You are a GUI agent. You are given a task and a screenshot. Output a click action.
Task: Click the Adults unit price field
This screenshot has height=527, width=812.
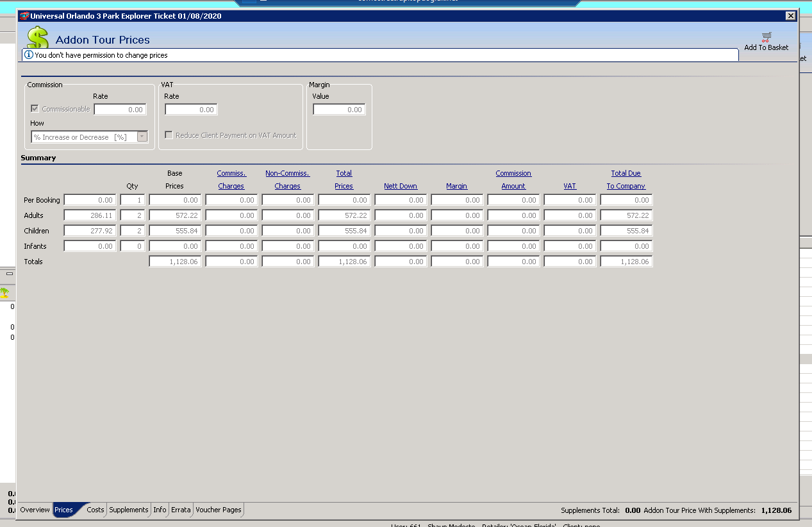click(x=90, y=215)
